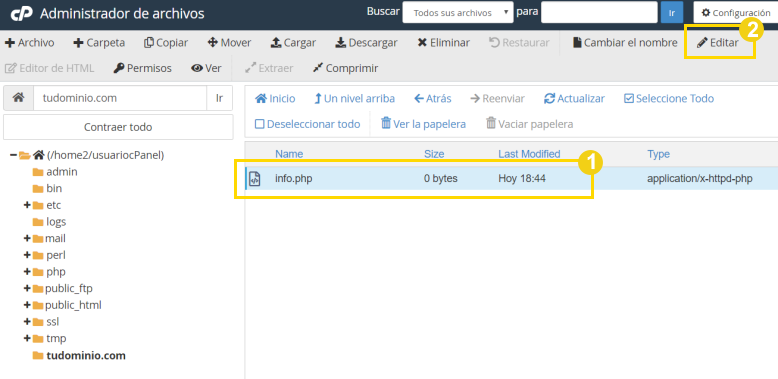778x379 pixels.
Task: Click the Copiar toolbar button
Action: [x=166, y=43]
